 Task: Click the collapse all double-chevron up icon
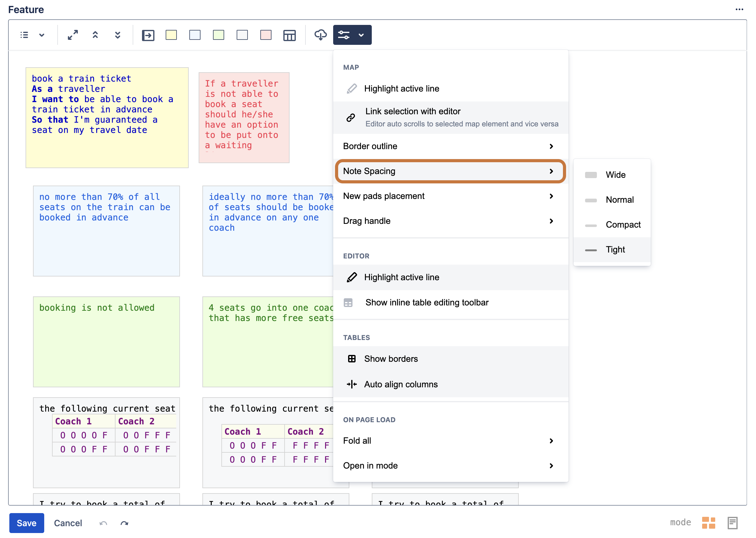pos(95,35)
